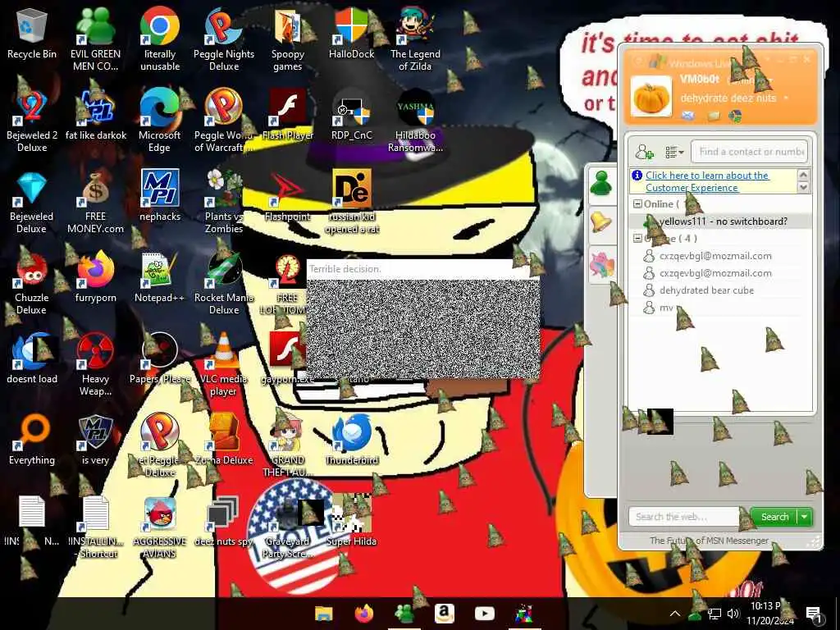
Task: Click the volume speaker icon in system tray
Action: (x=733, y=614)
